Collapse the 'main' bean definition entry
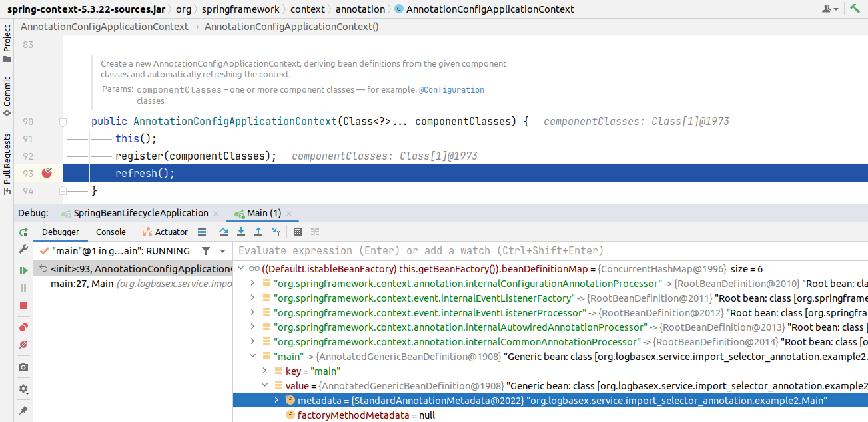This screenshot has width=868, height=422. pyautogui.click(x=252, y=356)
